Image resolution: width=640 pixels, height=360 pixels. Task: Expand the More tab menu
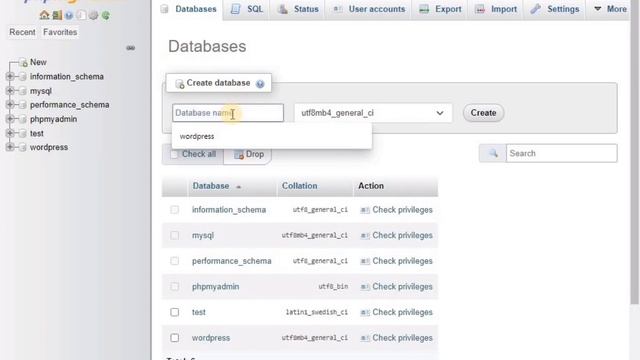tap(611, 9)
